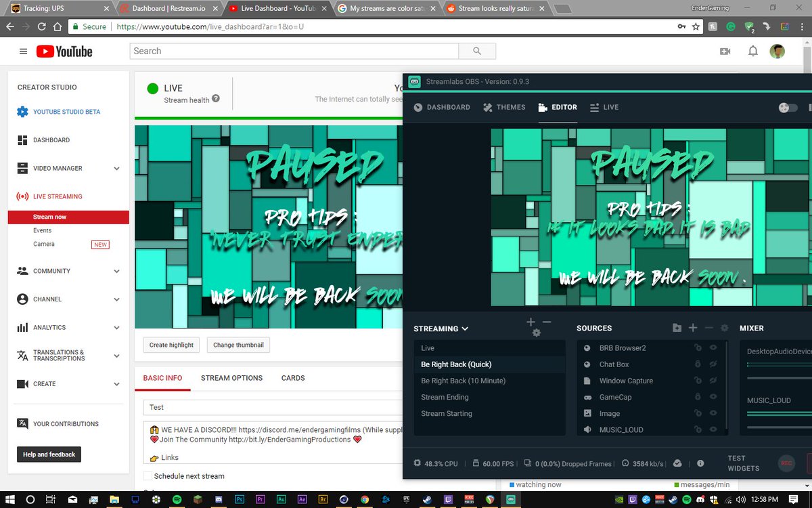812x508 pixels.
Task: Switch to Stream Options tab on YouTube
Action: (231, 378)
